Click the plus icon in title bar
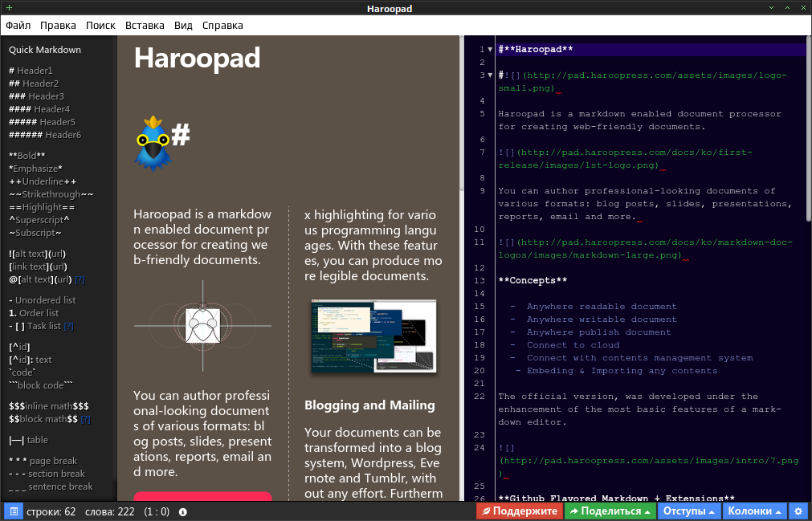The width and height of the screenshot is (812, 521). click(9, 8)
